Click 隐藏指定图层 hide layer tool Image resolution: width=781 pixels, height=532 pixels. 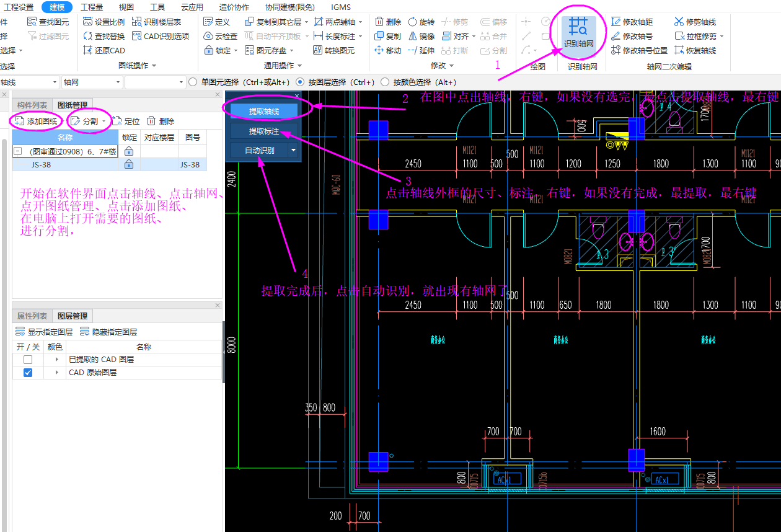(x=108, y=332)
